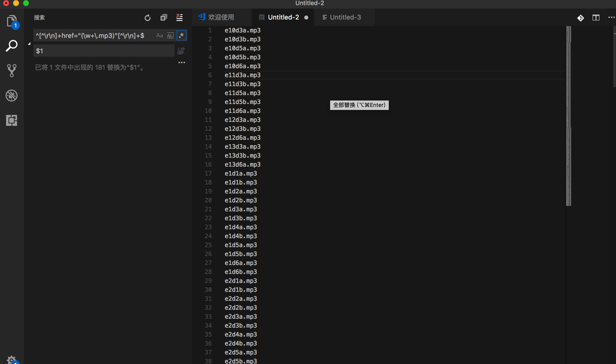
Task: Toggle search details ellipsis
Action: pyautogui.click(x=182, y=63)
